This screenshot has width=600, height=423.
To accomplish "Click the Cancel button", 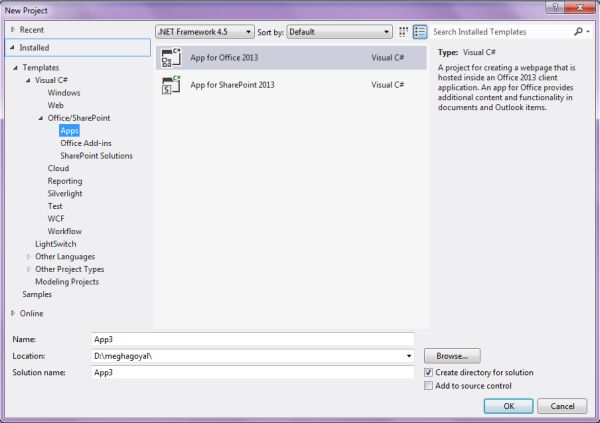I will (562, 406).
